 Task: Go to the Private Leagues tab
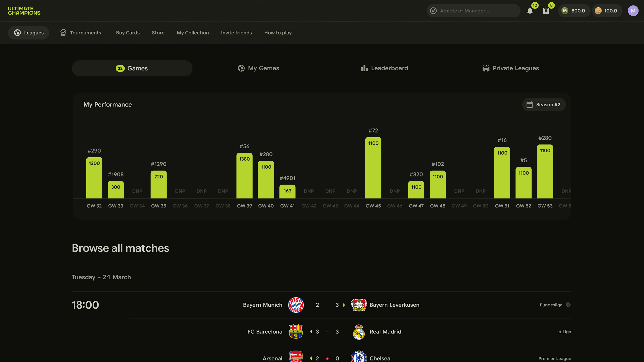tap(511, 68)
